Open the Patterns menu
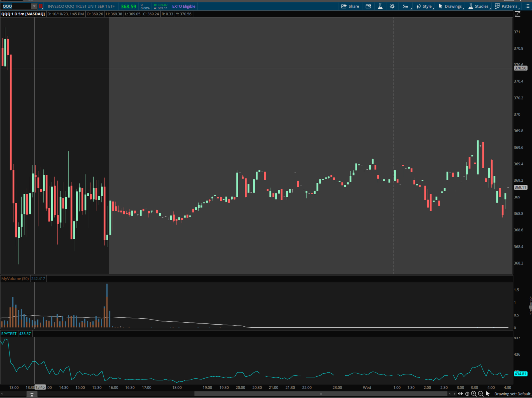This screenshot has height=398, width=532. 507,6
